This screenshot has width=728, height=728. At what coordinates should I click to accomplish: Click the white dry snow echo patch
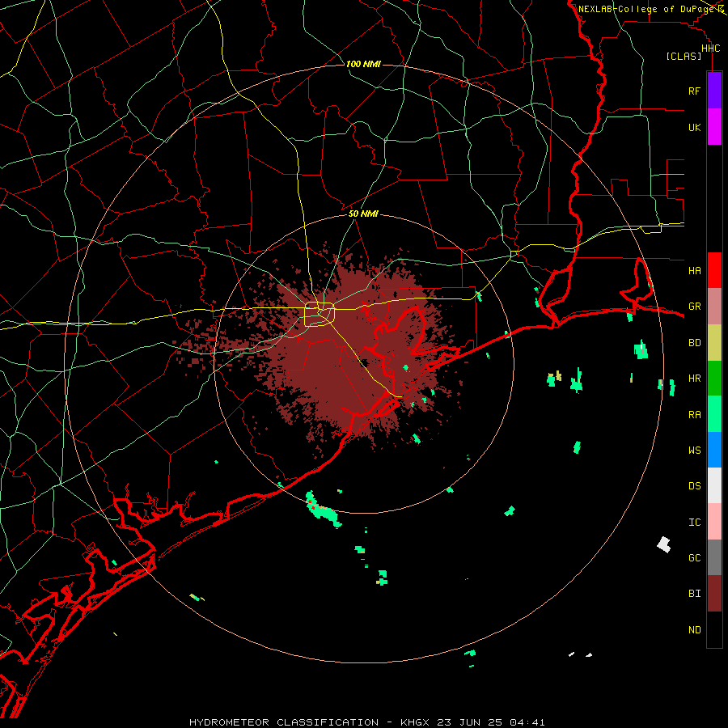[x=664, y=544]
